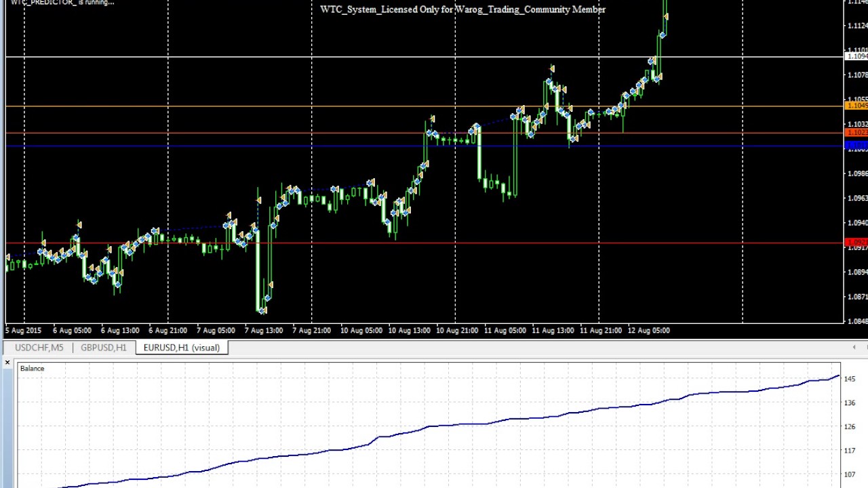This screenshot has height=488, width=868.
Task: Select the EURUSD,H1 (visual) chart tab
Action: click(x=182, y=348)
